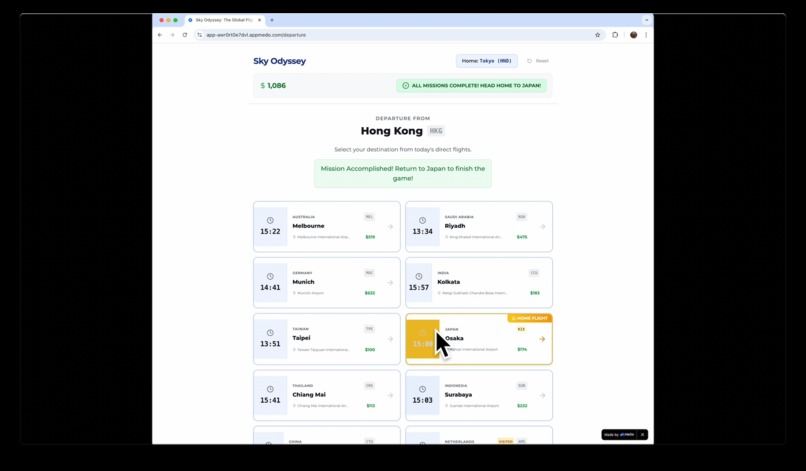Click the Made by badge link
This screenshot has height=471, width=806.
[619, 434]
